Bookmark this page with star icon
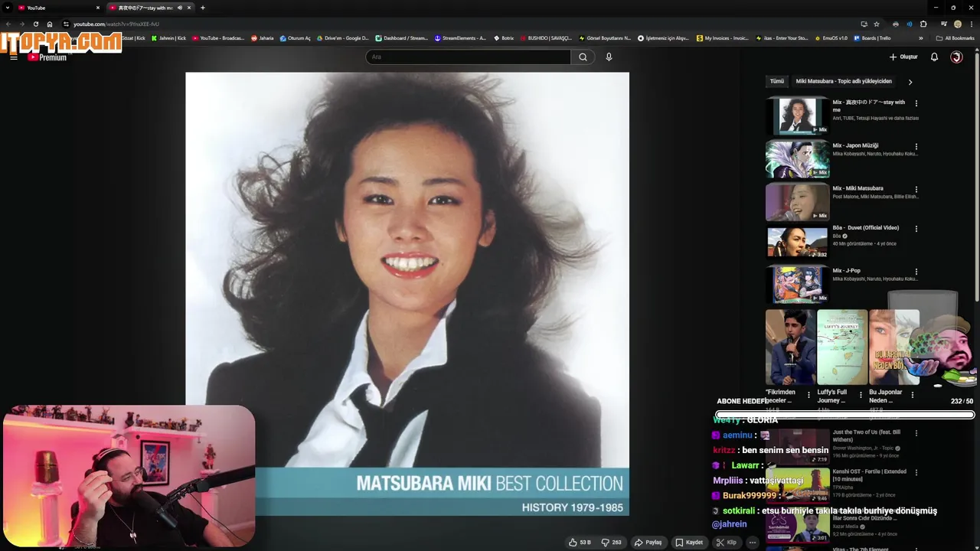Image resolution: width=980 pixels, height=551 pixels. (877, 24)
